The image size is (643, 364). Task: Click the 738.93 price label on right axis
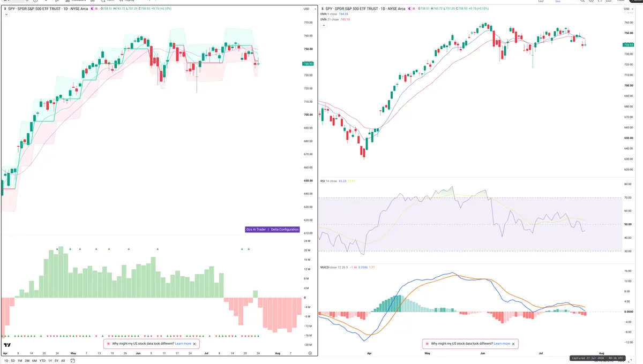[629, 45]
